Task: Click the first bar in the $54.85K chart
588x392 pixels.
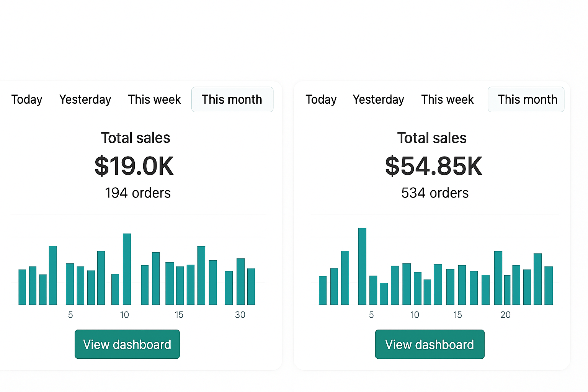Action: (323, 291)
